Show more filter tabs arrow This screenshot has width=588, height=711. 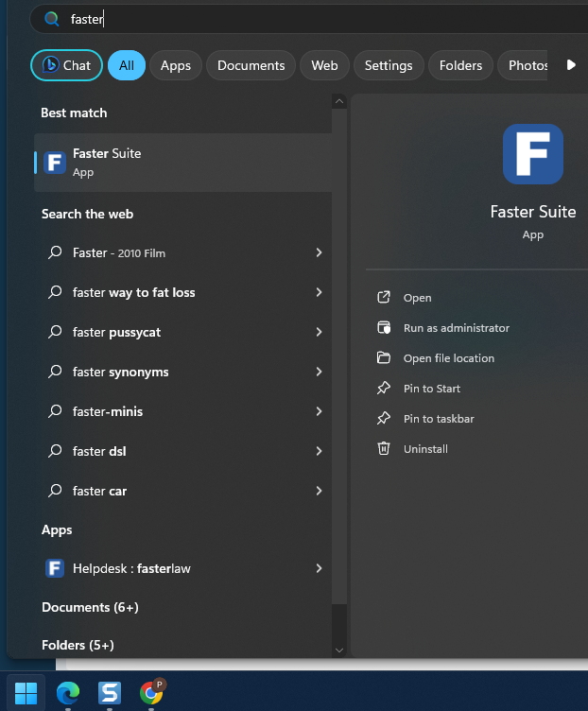[571, 65]
